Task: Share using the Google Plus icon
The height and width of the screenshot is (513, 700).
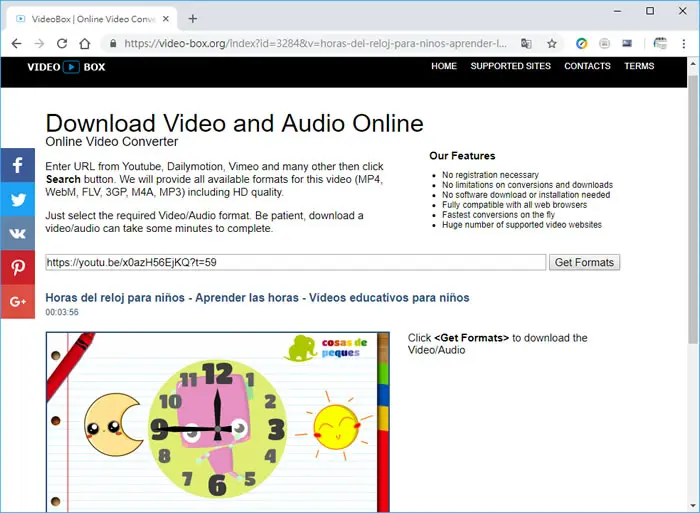Action: pos(17,302)
